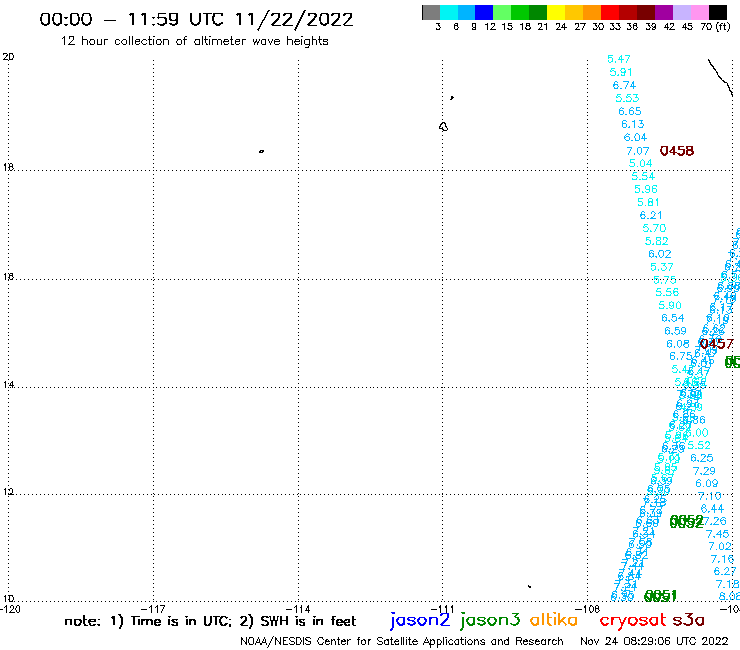Image resolution: width=740 pixels, height=650 pixels.
Task: Click the wave height value 5.52
Action: point(699,445)
